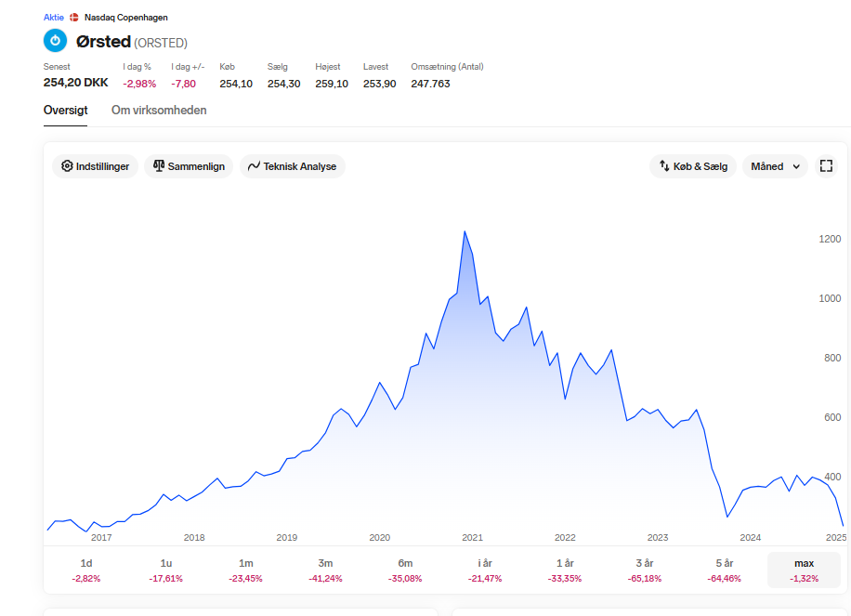Click the Danish flag icon near Nasdaq Copenhagen
This screenshot has width=851, height=616.
coord(74,18)
